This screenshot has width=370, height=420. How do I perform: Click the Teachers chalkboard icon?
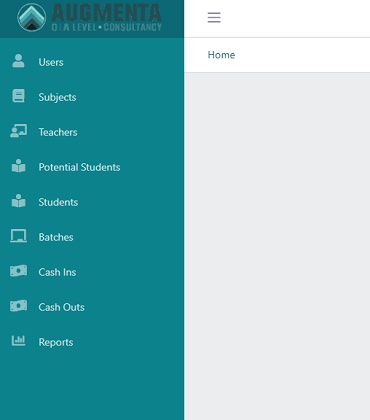coord(19,131)
